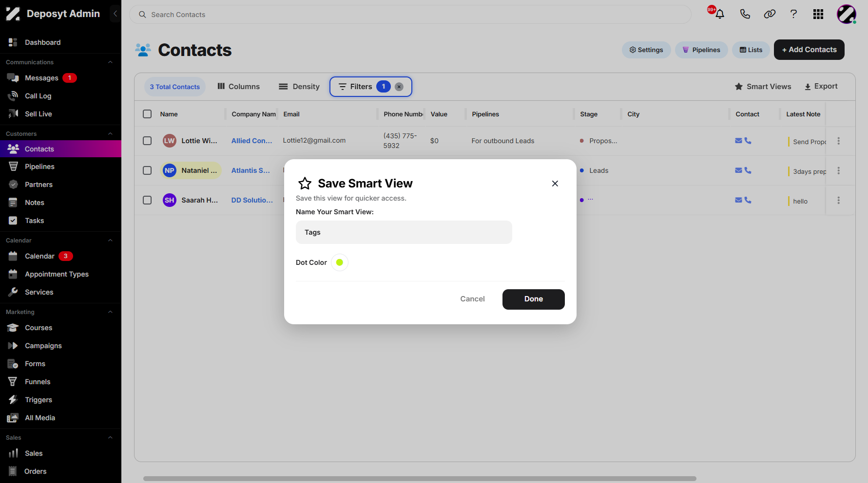Open the user profile avatar
Viewport: 868px width, 483px height.
point(847,14)
